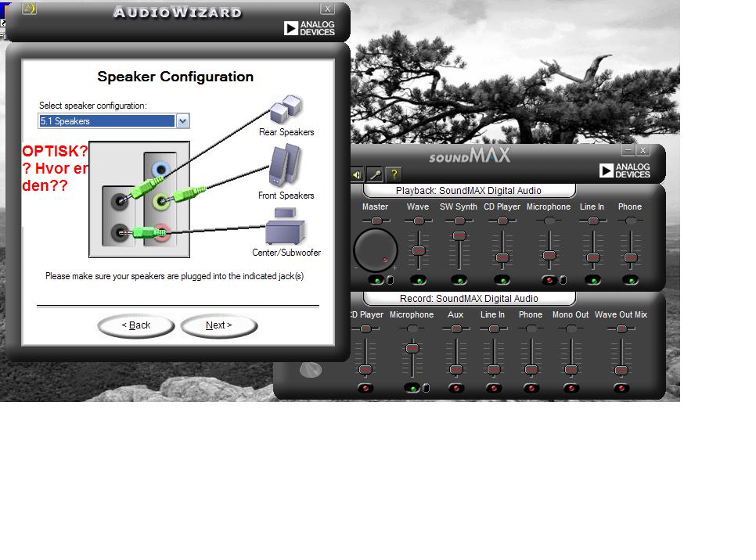Viewport: 756px width, 560px height.
Task: Unmute playback Microphone red LED
Action: pyautogui.click(x=549, y=280)
